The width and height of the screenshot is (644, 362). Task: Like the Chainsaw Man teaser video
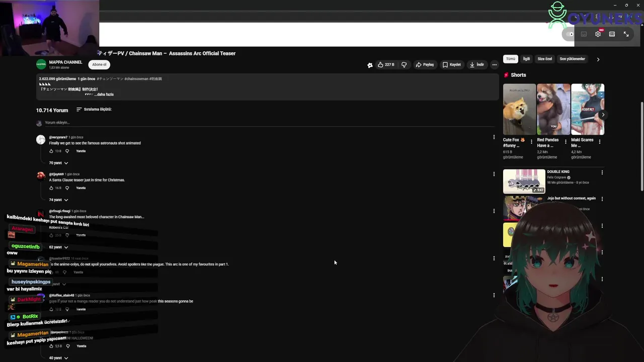(386, 64)
